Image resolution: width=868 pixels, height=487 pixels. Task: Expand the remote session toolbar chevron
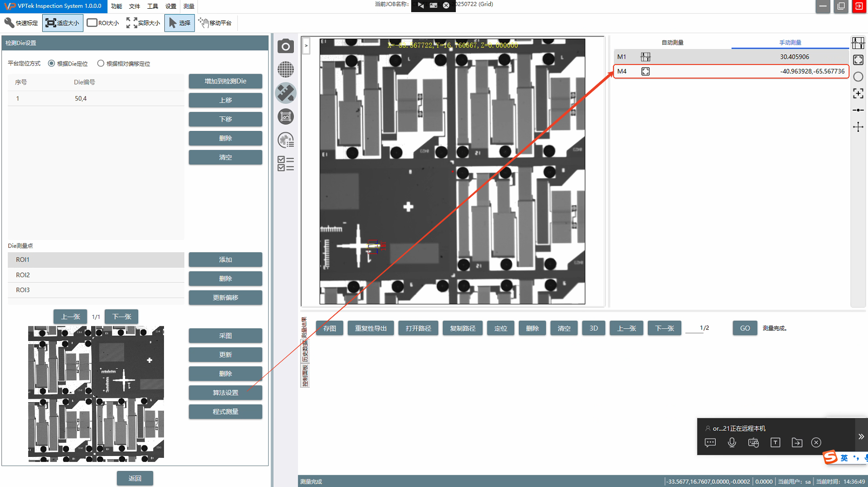pos(861,437)
